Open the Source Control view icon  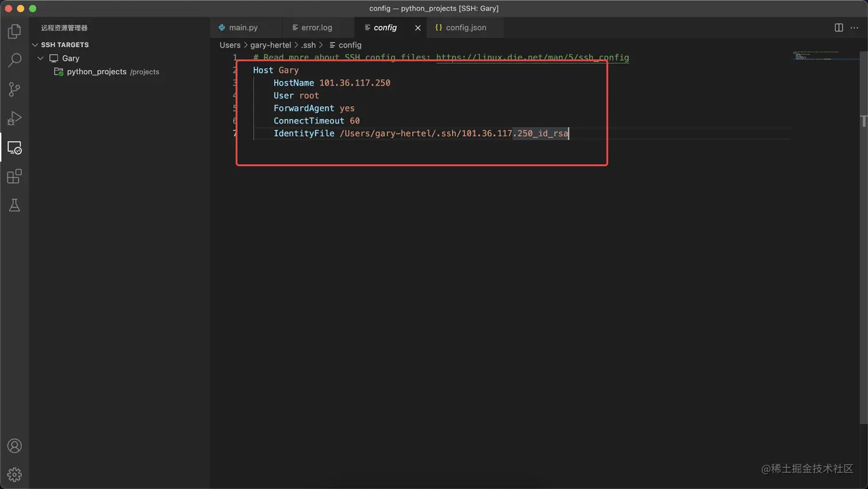pos(14,89)
